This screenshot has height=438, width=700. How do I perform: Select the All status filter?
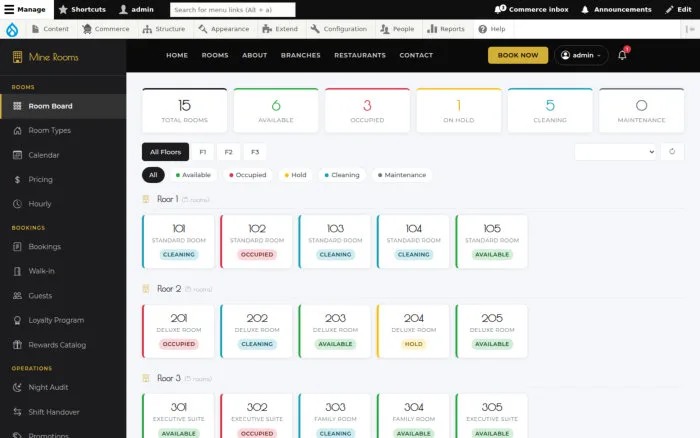153,175
